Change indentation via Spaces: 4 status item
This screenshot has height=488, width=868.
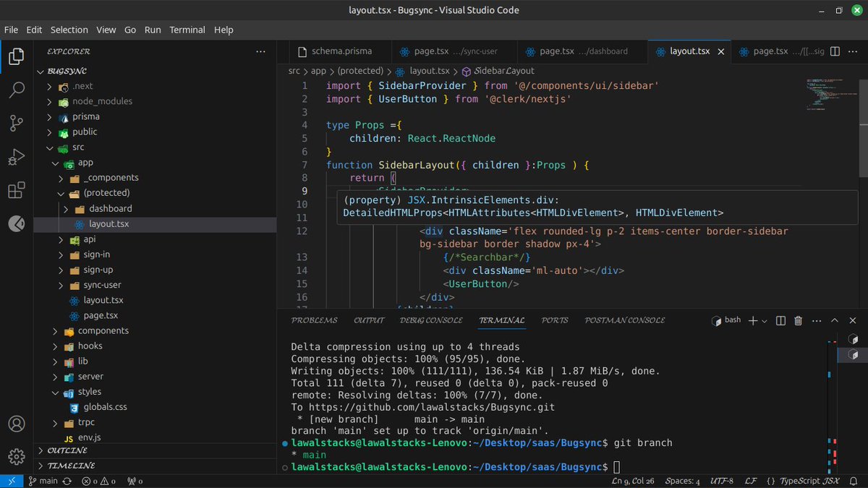[x=681, y=480]
